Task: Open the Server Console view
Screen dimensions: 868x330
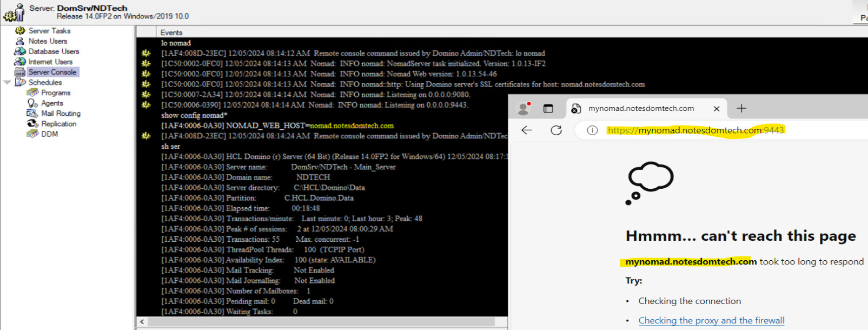Action: [52, 72]
